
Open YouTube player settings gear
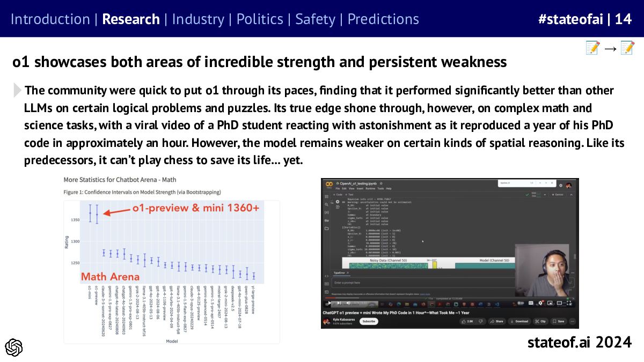[540, 303]
